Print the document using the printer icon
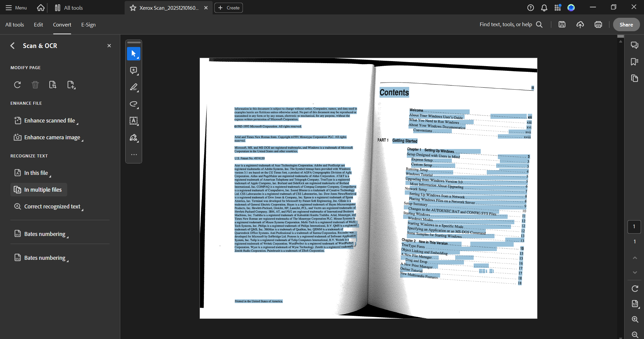The height and width of the screenshot is (339, 644). (598, 24)
